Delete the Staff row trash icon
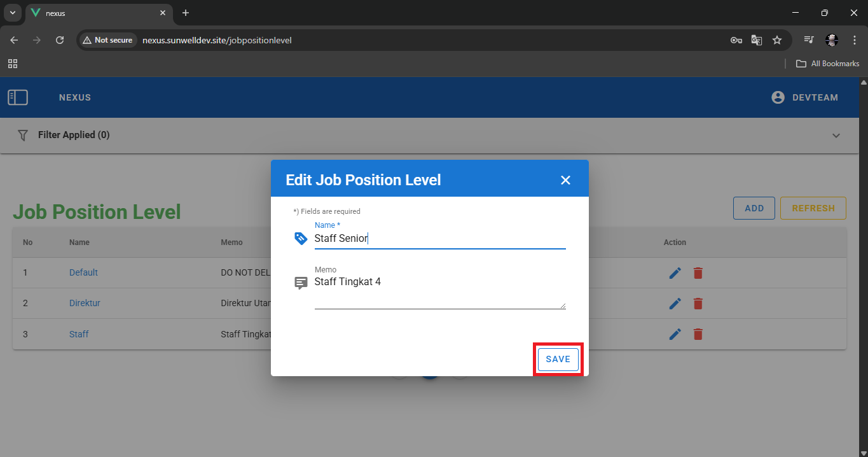Screen dimensions: 868x457 (x=698, y=334)
